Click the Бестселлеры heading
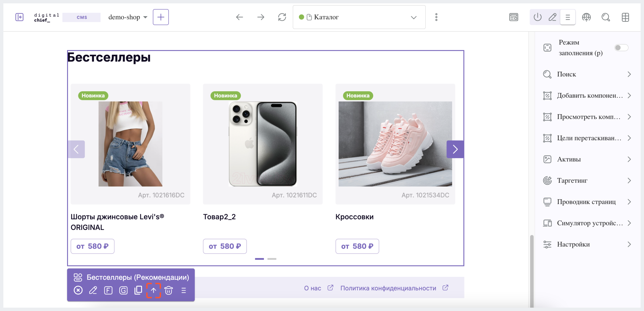Image resolution: width=644 pixels, height=311 pixels. click(x=109, y=57)
